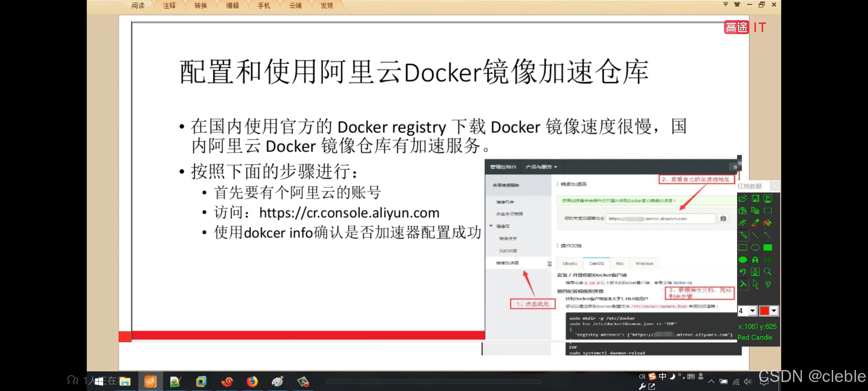Screen dimensions: 868x391
Task: Click the red-green paint fill icon
Action: [x=768, y=223]
